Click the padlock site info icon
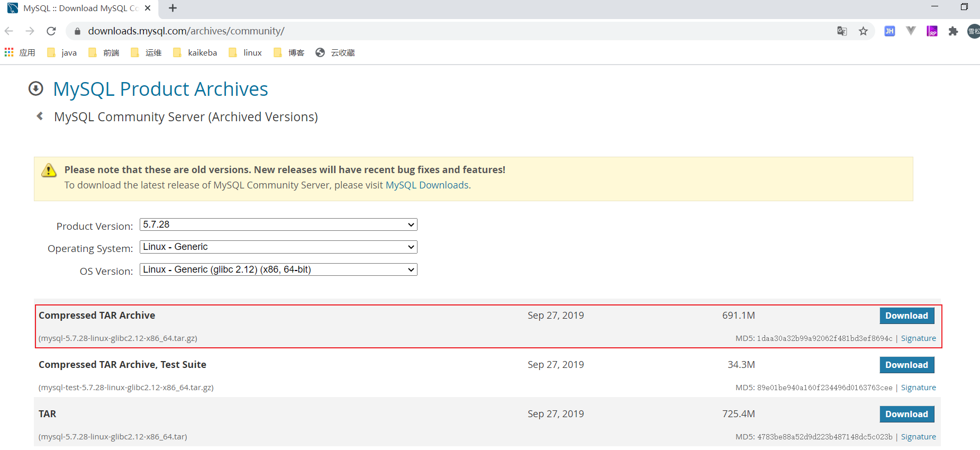Screen dimensions: 980x450 click(x=77, y=31)
